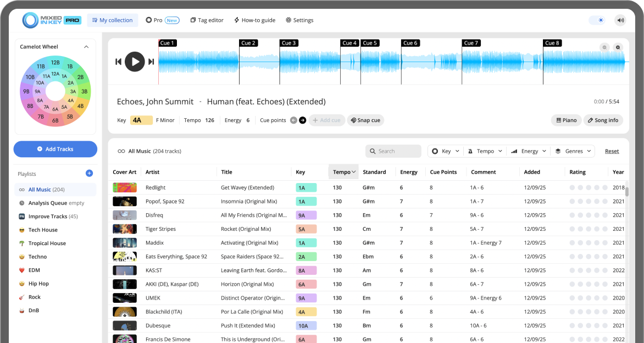The width and height of the screenshot is (644, 343).
Task: Select the All Music playlist
Action: (x=55, y=190)
